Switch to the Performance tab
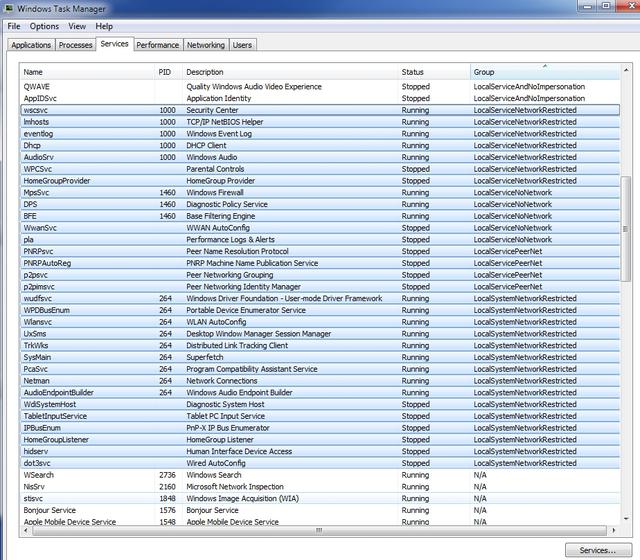640x560 pixels. (158, 45)
